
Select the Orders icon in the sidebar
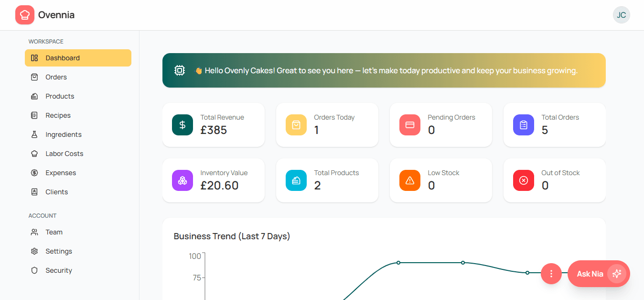(33, 77)
